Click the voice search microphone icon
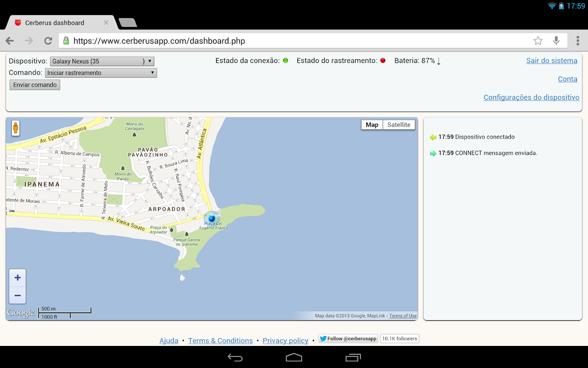The height and width of the screenshot is (368, 588). point(556,40)
